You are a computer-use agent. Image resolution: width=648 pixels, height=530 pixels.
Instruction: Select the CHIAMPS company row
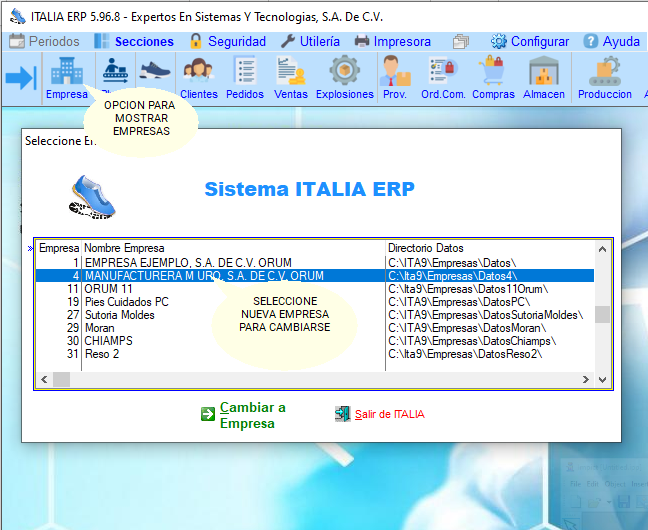[x=315, y=341]
